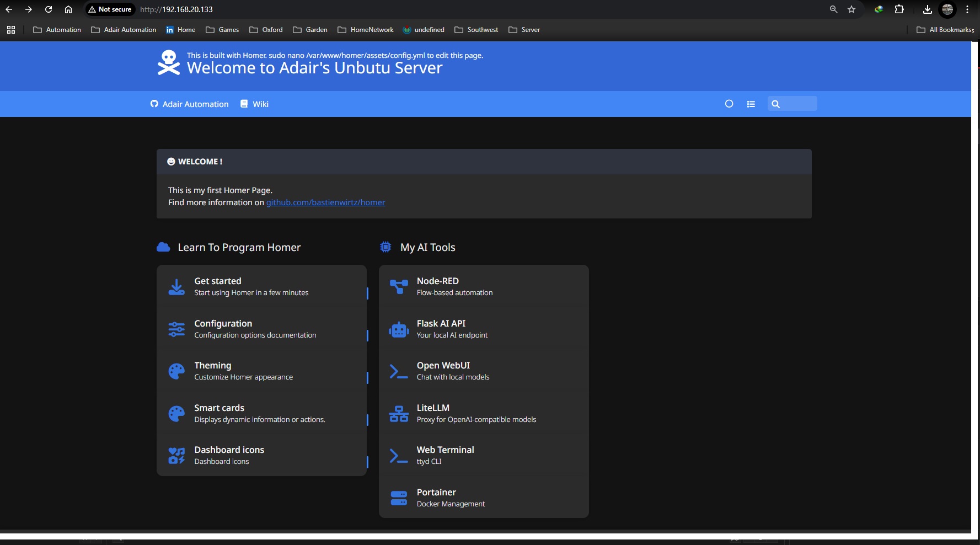Viewport: 980px width, 545px height.
Task: Click the Configuration sliders icon
Action: 176,329
